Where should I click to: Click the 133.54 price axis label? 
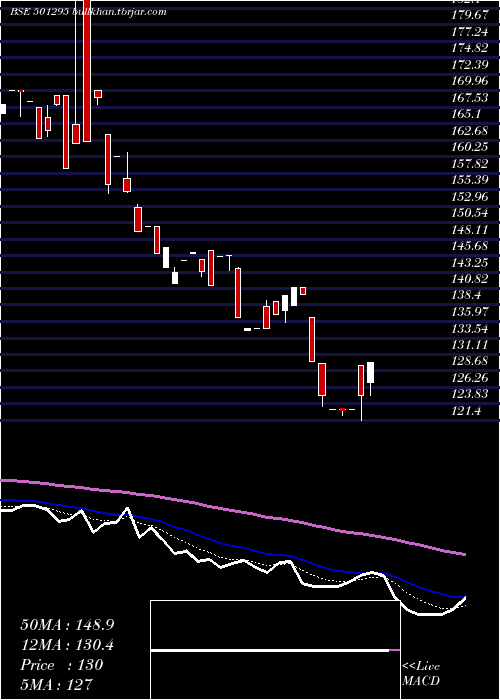tap(469, 329)
